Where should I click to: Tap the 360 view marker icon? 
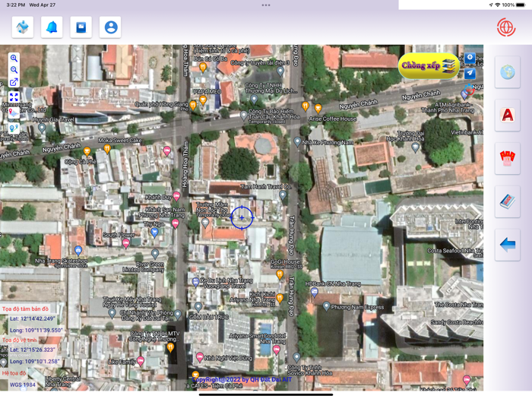(469, 89)
